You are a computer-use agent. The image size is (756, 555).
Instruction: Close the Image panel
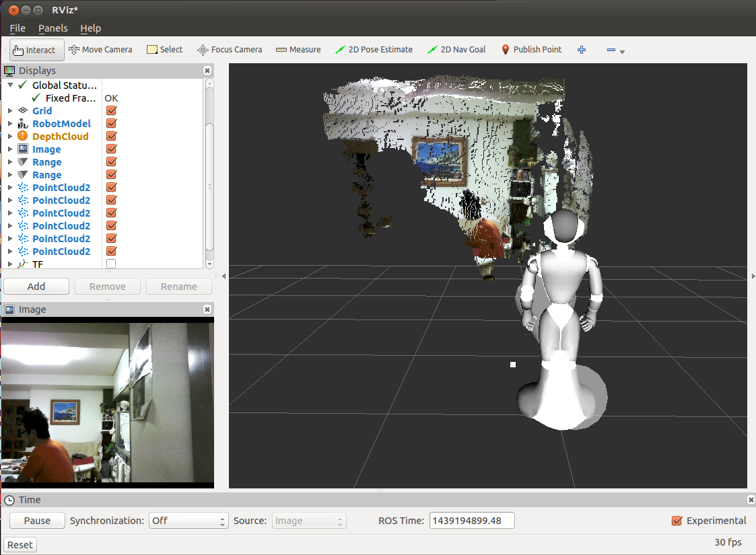coord(207,309)
